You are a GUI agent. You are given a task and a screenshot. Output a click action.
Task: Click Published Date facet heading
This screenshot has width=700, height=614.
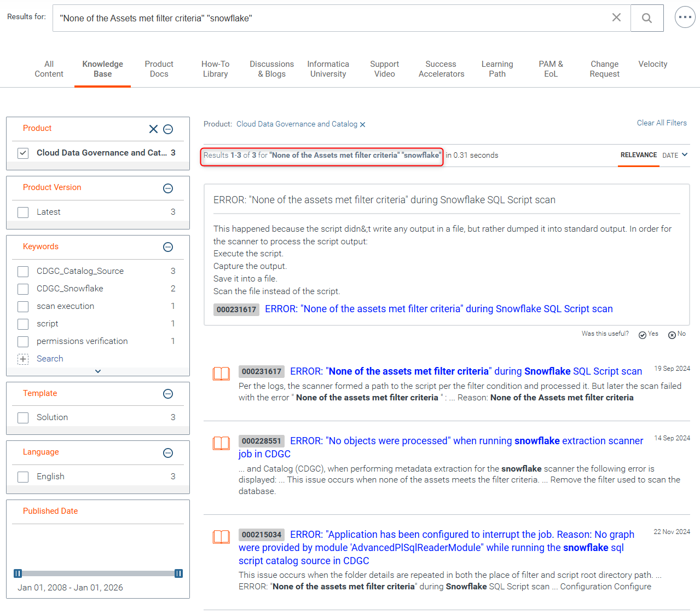coord(50,511)
